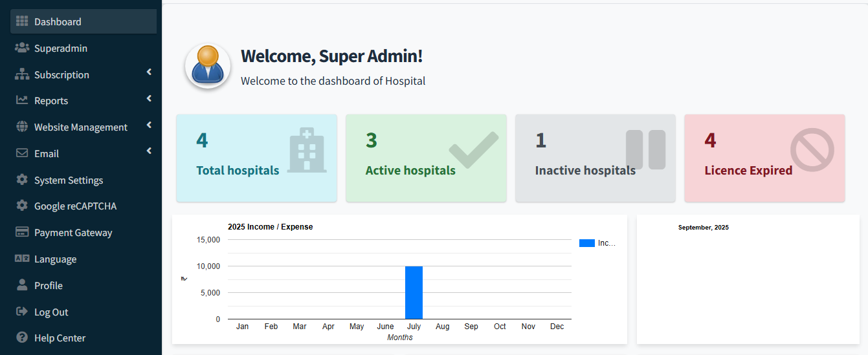Viewport: 868px width, 355px height.
Task: Open the Licence Expired card
Action: [764, 158]
